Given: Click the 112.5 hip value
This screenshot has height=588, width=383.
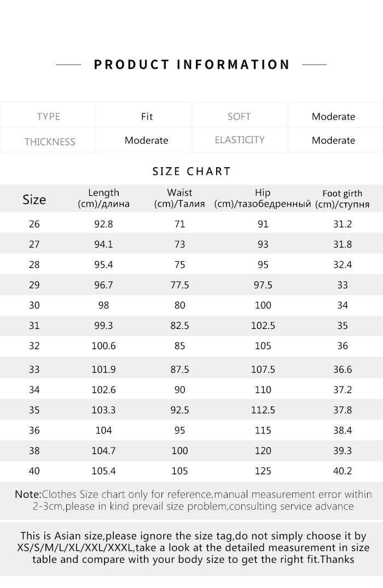Looking at the screenshot, I should 263,410.
